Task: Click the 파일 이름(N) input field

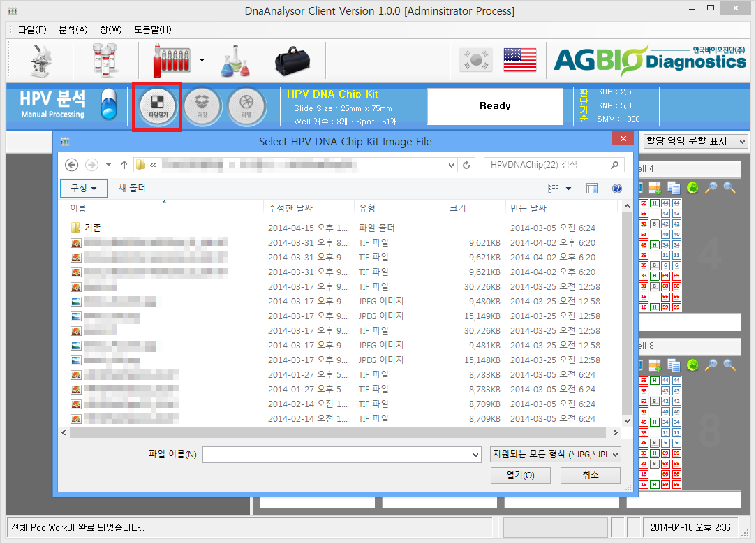Action: point(341,455)
